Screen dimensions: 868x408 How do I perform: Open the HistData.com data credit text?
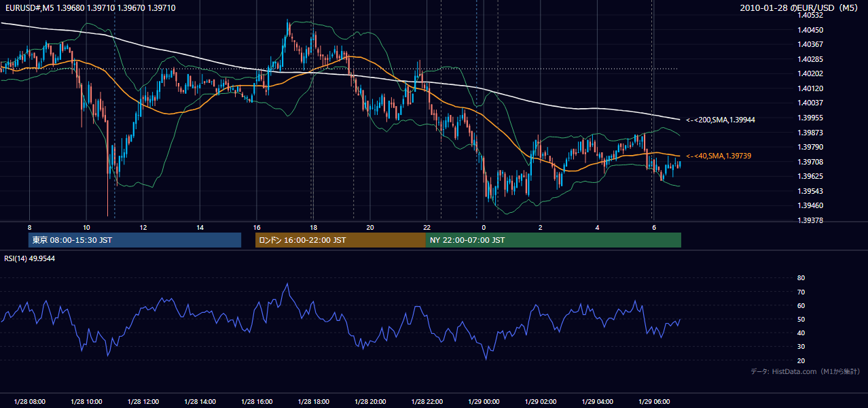point(805,371)
